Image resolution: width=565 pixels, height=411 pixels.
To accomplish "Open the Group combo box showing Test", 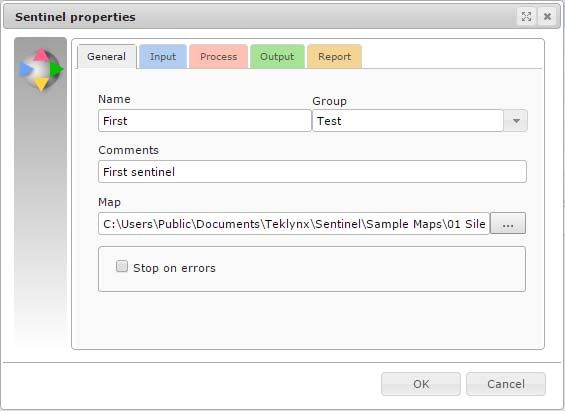I will point(420,121).
